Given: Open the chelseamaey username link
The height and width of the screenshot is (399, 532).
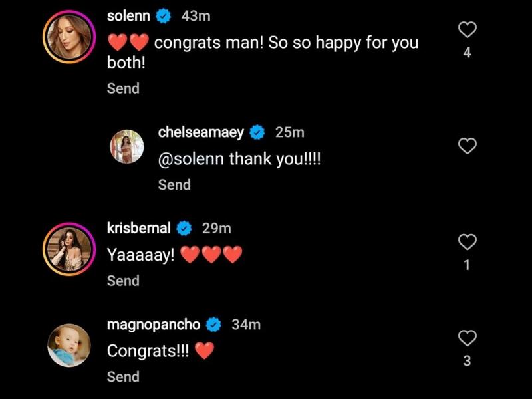Looking at the screenshot, I should tap(201, 132).
